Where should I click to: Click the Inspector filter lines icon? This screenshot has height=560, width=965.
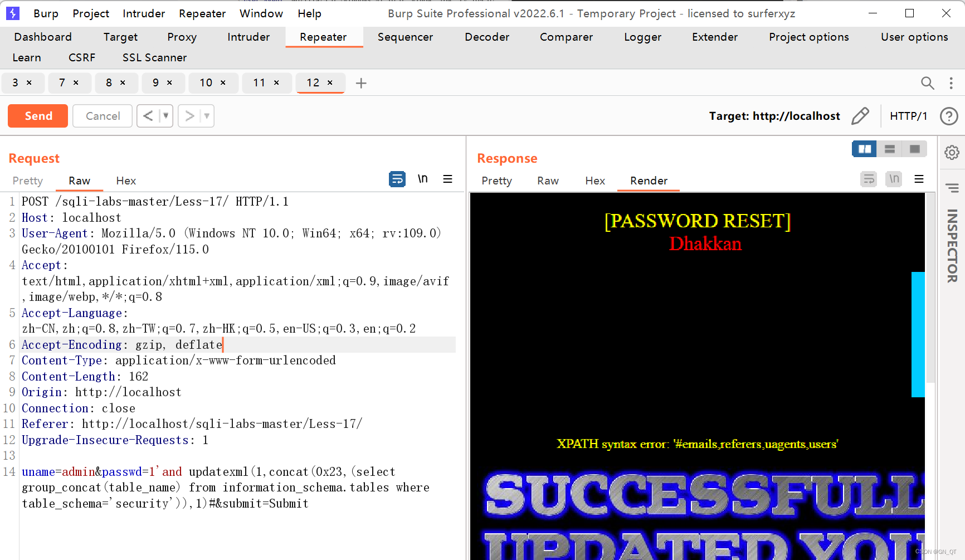click(x=952, y=188)
